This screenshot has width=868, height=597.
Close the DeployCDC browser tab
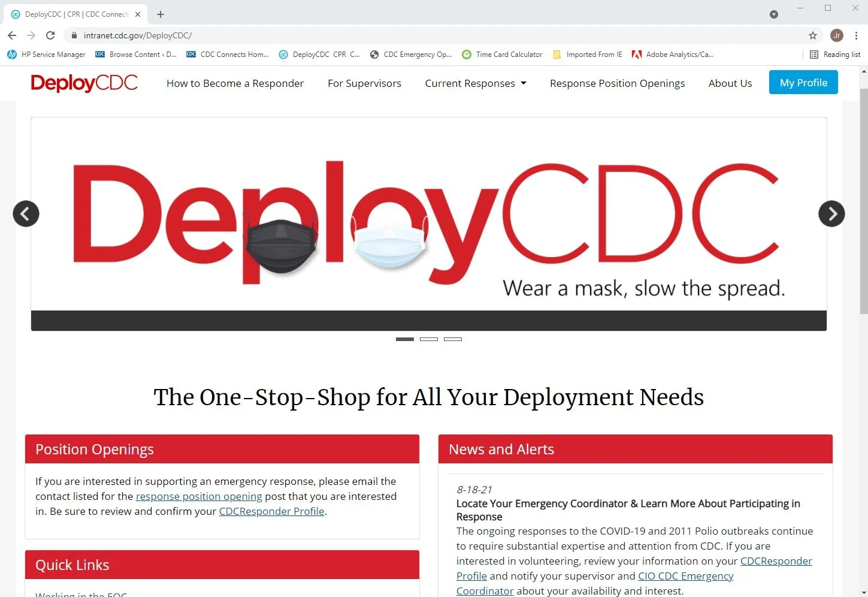(137, 14)
